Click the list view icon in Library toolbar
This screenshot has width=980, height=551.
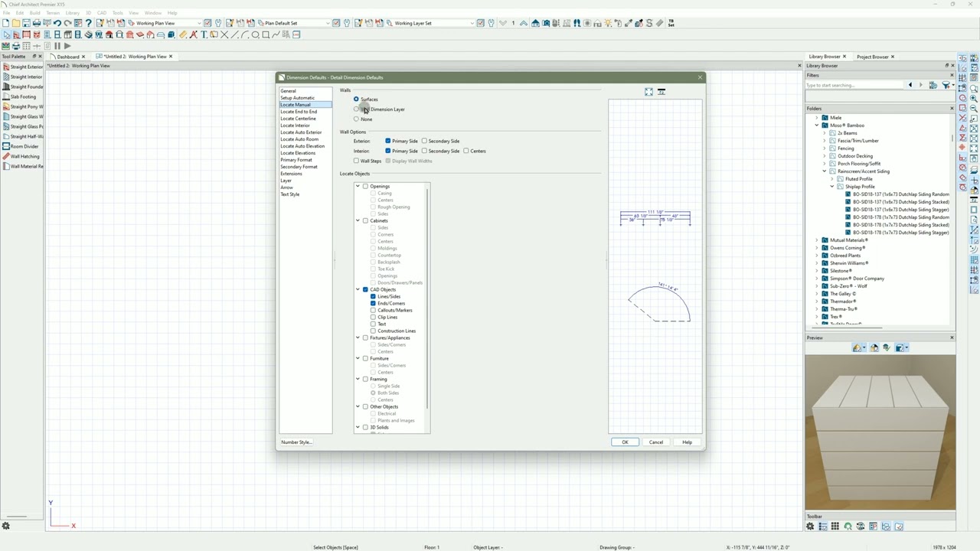(823, 527)
